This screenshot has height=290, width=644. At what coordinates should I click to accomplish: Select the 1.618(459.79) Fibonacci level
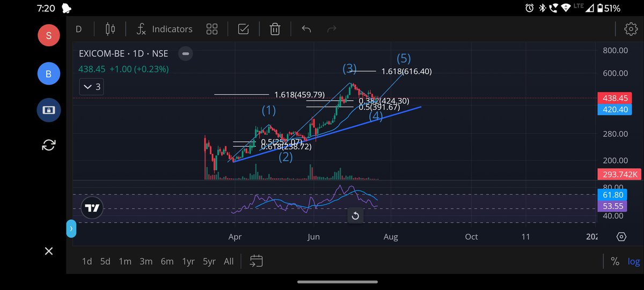click(299, 95)
